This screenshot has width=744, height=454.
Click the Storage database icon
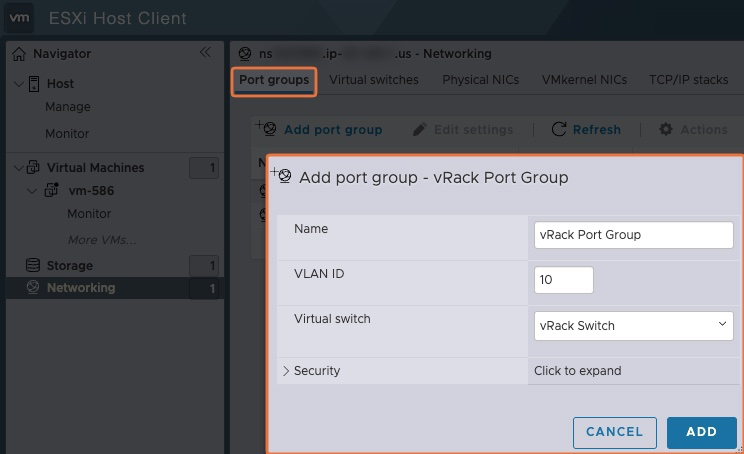[x=33, y=265]
